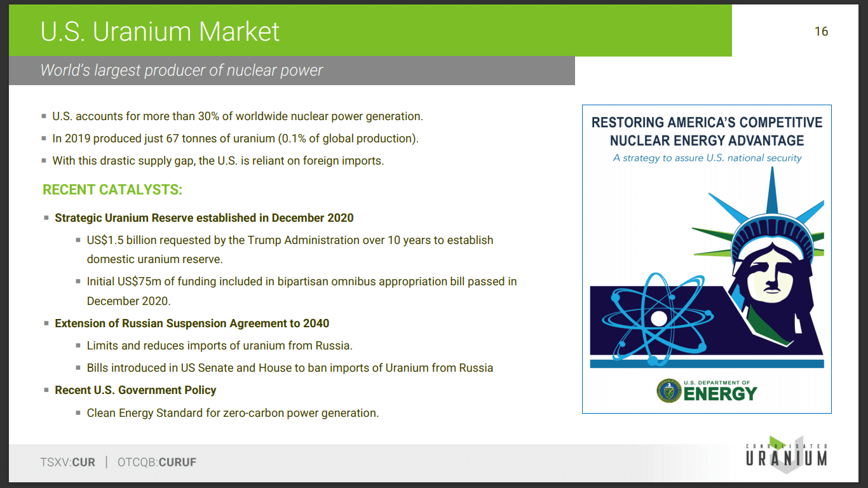The height and width of the screenshot is (488, 868).
Task: Click the 'Recent U.S. Government Policy' heading
Action: (135, 390)
